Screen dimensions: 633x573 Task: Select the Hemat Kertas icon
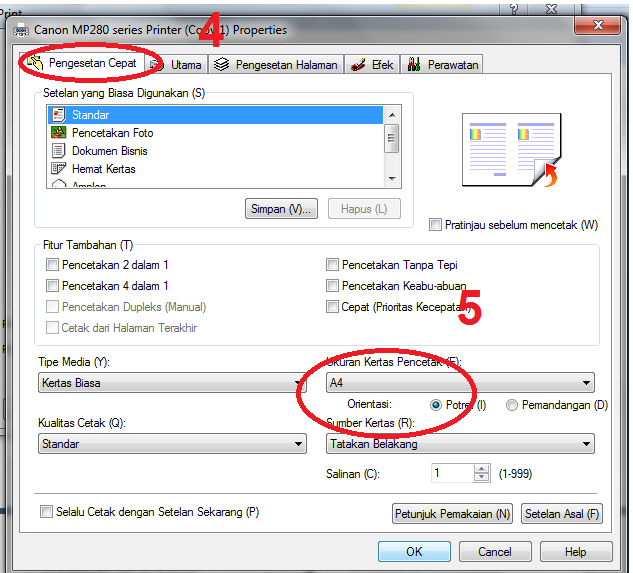[x=58, y=168]
